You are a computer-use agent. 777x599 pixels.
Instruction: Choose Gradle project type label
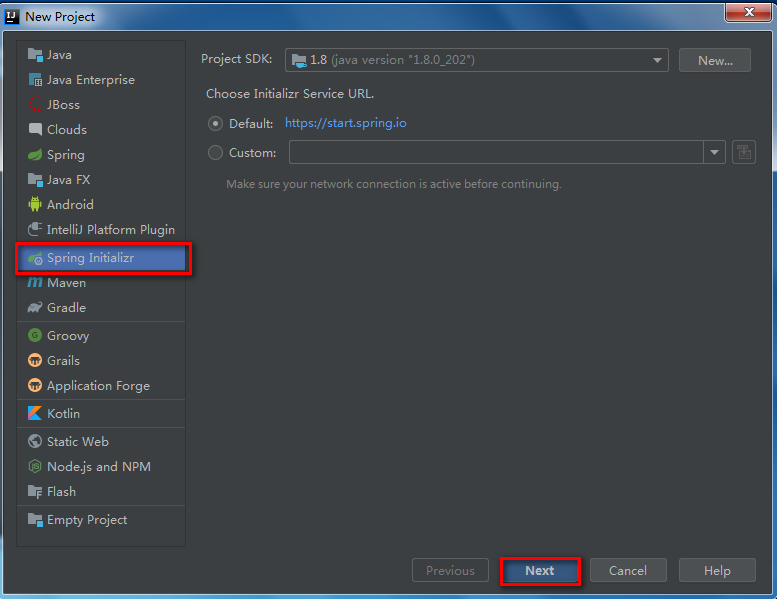click(66, 308)
